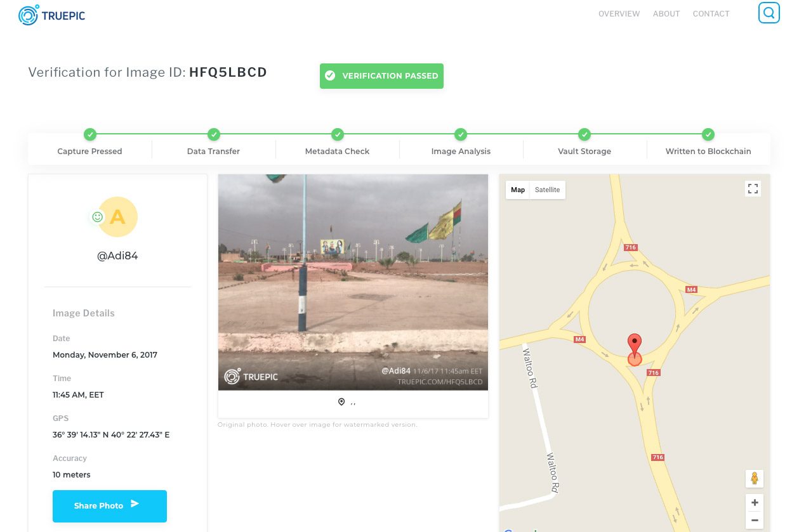Zoom out the map with minus icon
Screen dimensions: 799x532
pyautogui.click(x=755, y=520)
